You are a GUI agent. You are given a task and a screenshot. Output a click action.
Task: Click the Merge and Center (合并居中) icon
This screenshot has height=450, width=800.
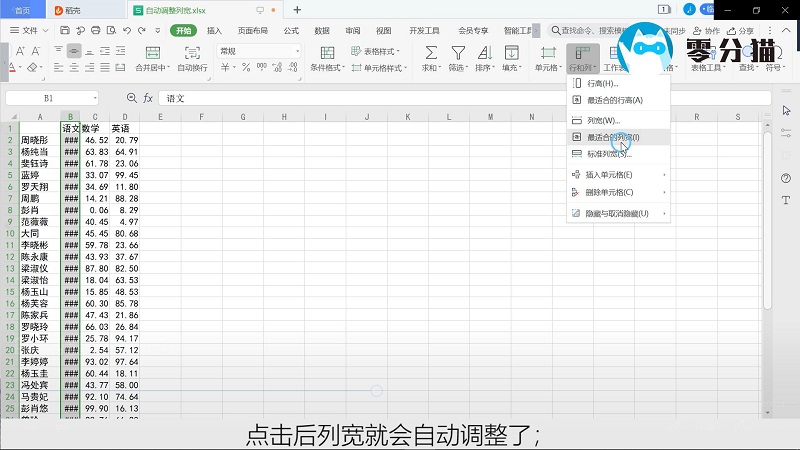click(152, 51)
